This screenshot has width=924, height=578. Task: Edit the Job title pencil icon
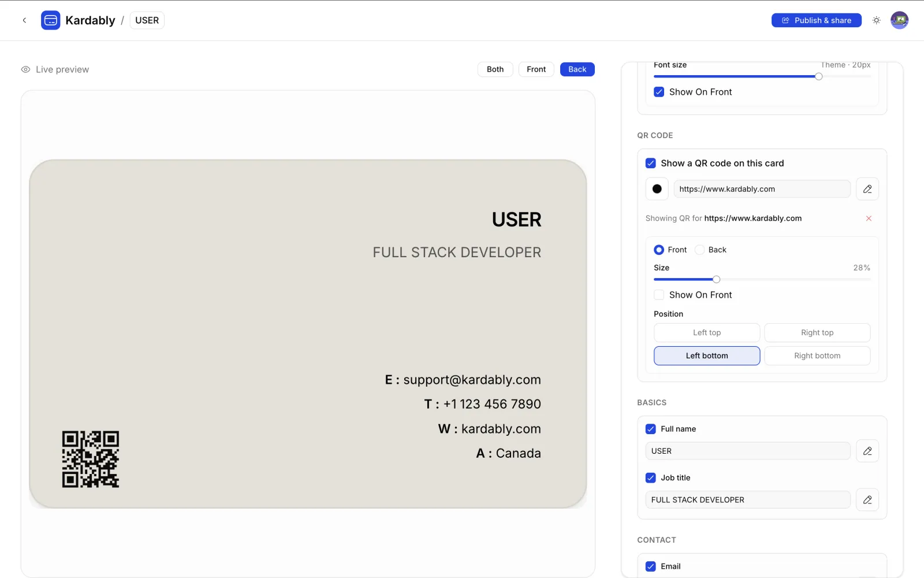tap(867, 500)
